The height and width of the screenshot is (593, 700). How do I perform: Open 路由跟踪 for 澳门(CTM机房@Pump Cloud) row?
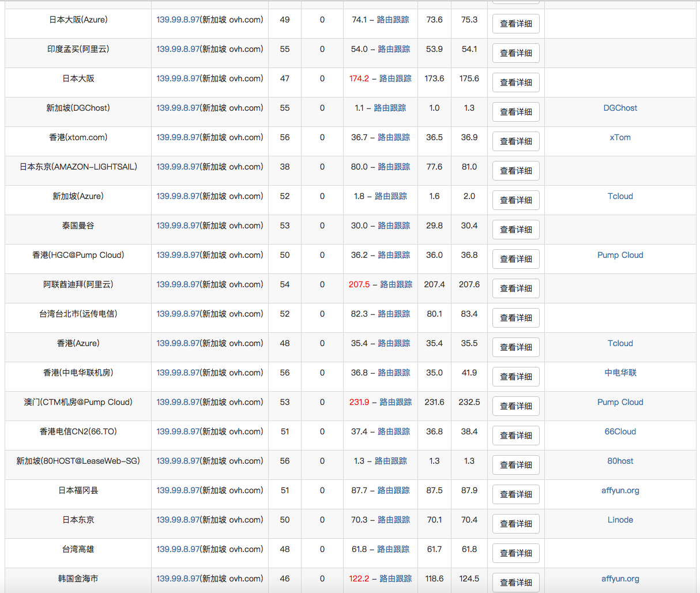(396, 403)
